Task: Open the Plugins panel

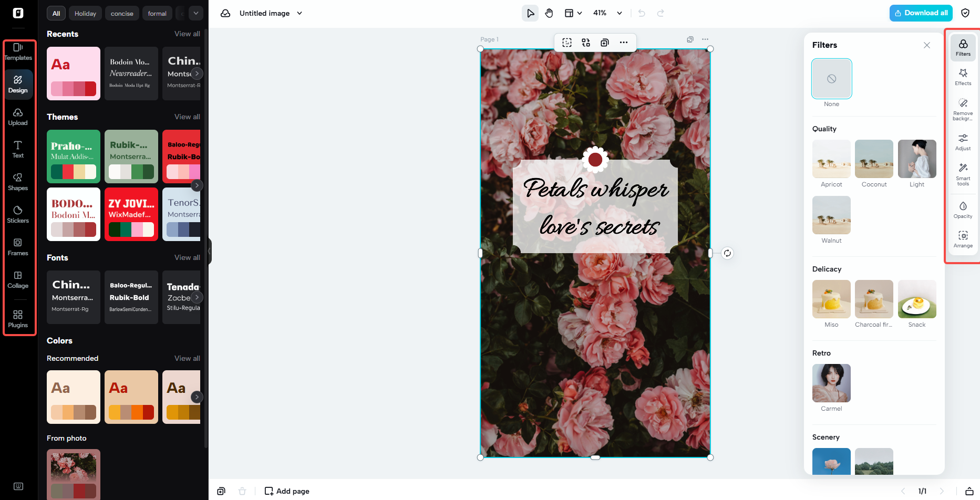Action: point(18,319)
